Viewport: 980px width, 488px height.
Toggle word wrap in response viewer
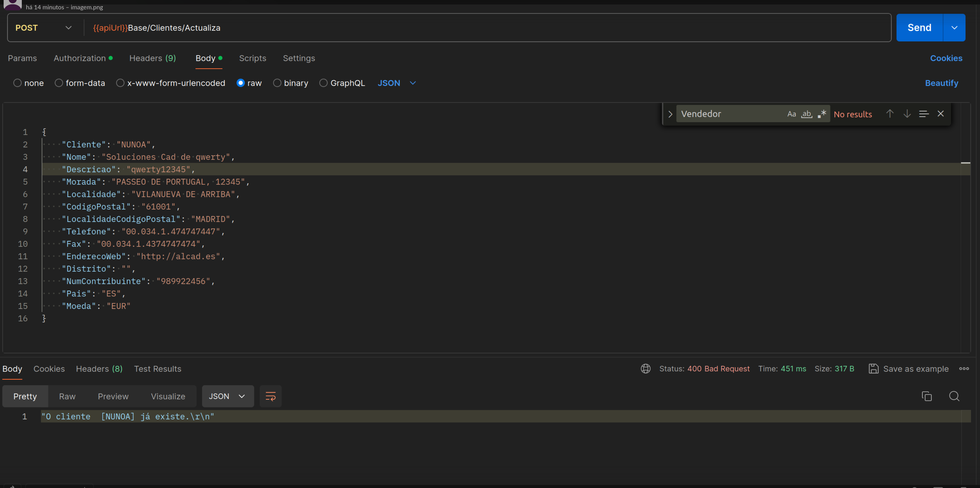pyautogui.click(x=271, y=396)
